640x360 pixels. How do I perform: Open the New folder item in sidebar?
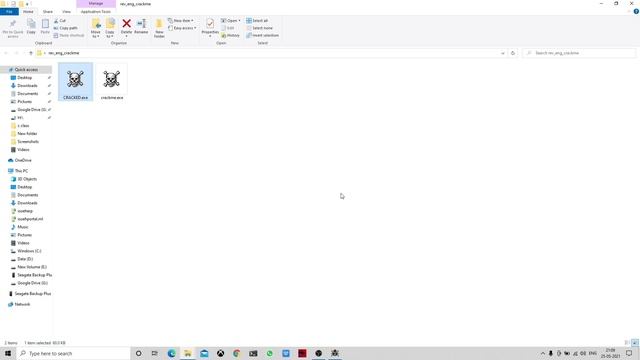(x=27, y=134)
